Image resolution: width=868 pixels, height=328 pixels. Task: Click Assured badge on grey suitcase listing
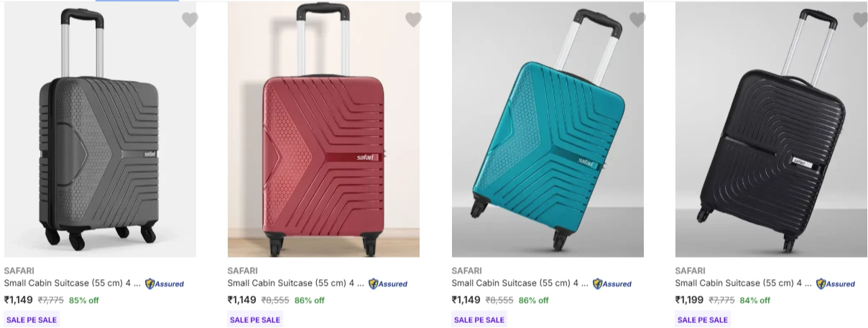165,284
